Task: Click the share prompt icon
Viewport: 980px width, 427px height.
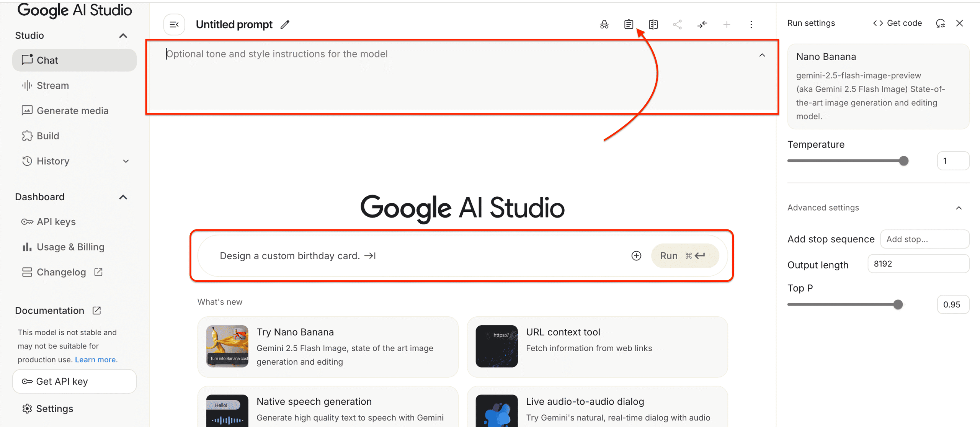Action: click(677, 25)
